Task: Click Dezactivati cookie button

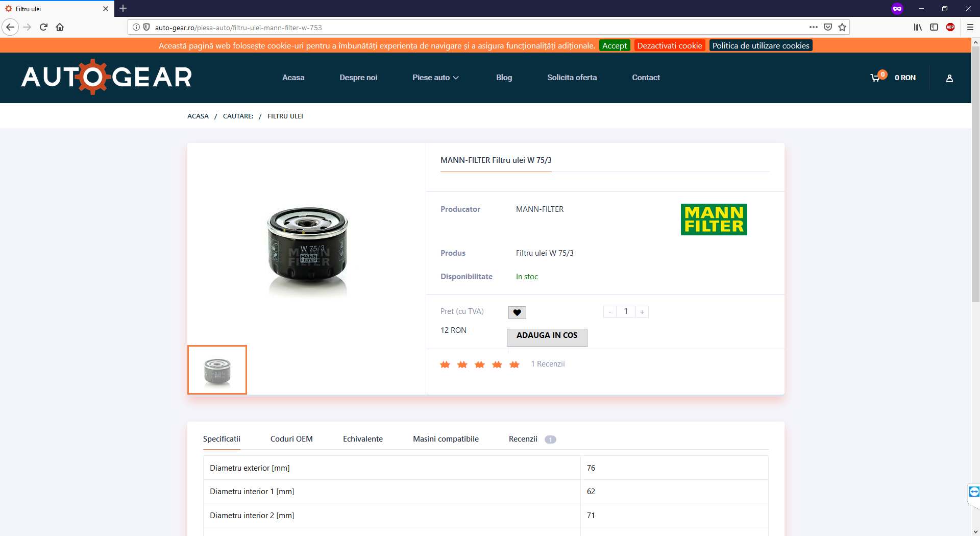Action: click(670, 45)
